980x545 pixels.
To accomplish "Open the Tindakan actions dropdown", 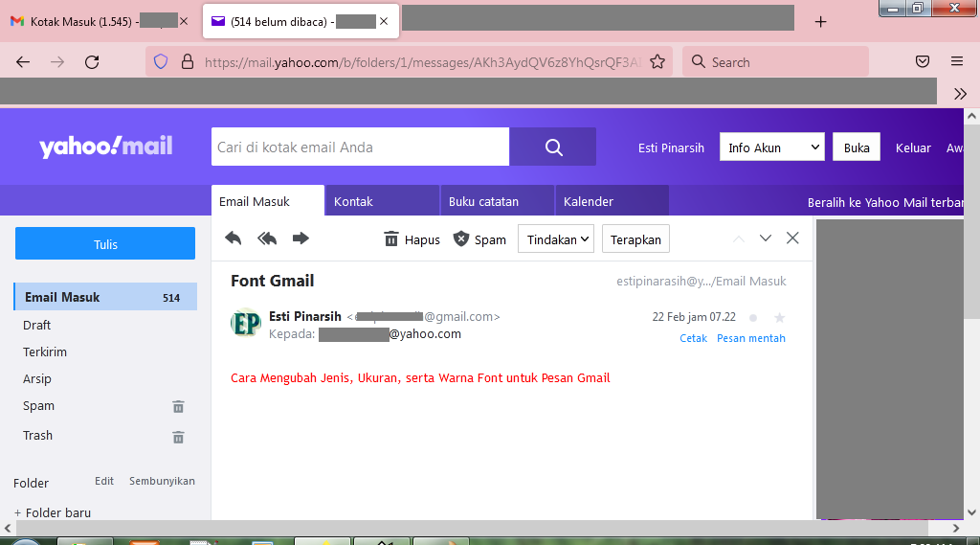I will [x=556, y=239].
